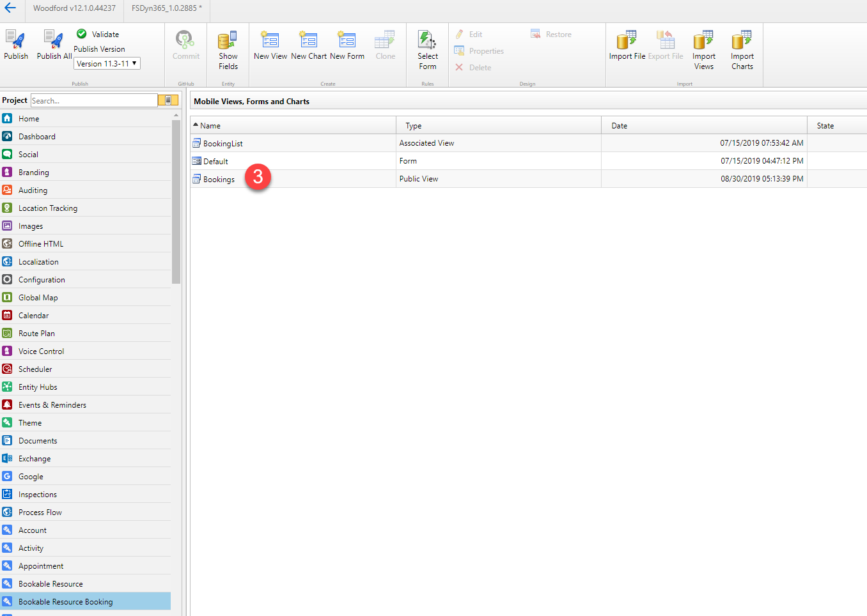This screenshot has height=616, width=867.
Task: Select the BookingList view row
Action: [x=528, y=143]
